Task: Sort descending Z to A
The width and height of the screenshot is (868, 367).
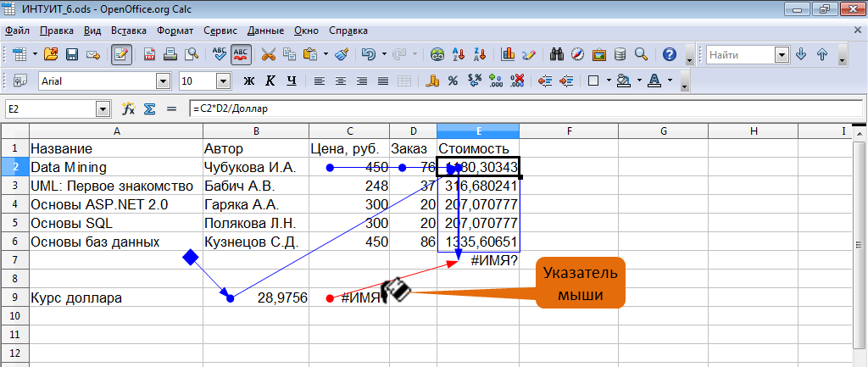Action: [x=480, y=54]
